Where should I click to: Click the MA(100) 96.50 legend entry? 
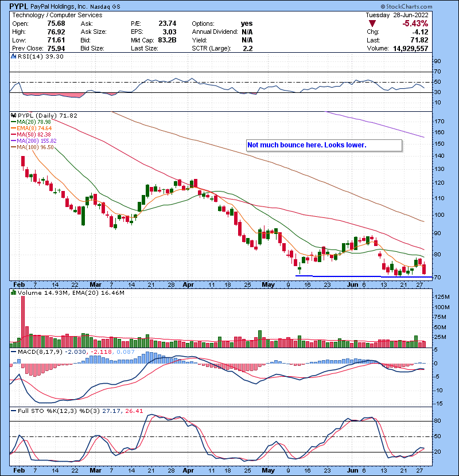coord(32,147)
